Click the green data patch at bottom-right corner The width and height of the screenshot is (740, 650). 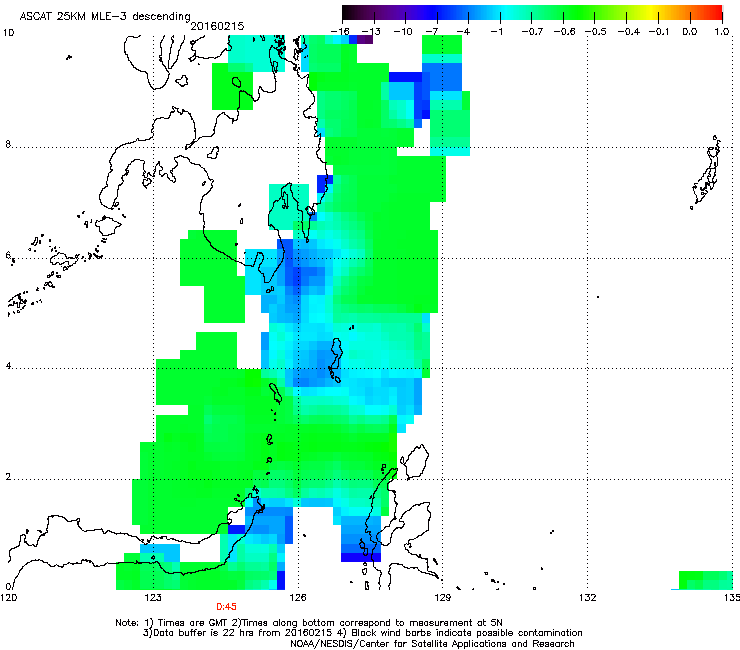point(706,580)
